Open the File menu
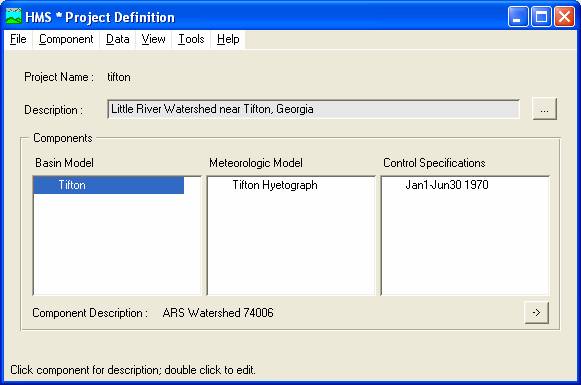This screenshot has height=385, width=581. pos(18,39)
